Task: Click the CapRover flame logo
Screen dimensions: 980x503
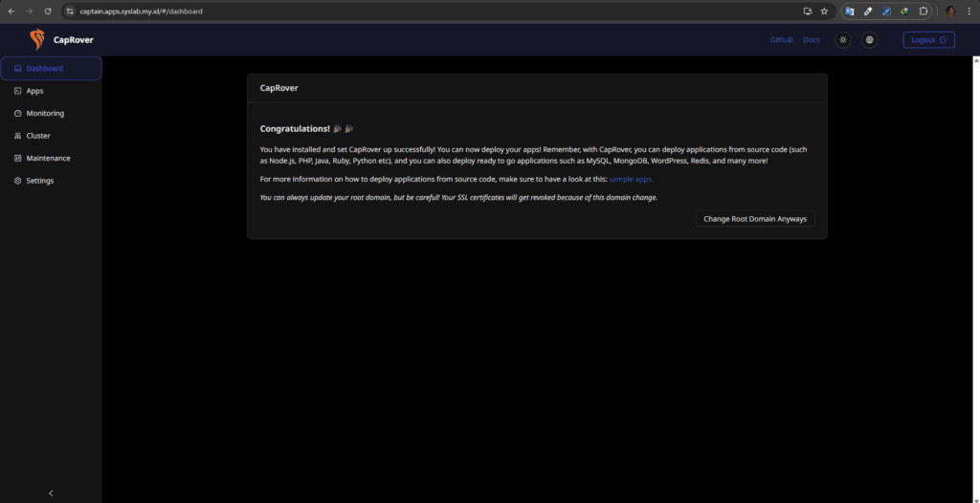Action: coord(37,40)
